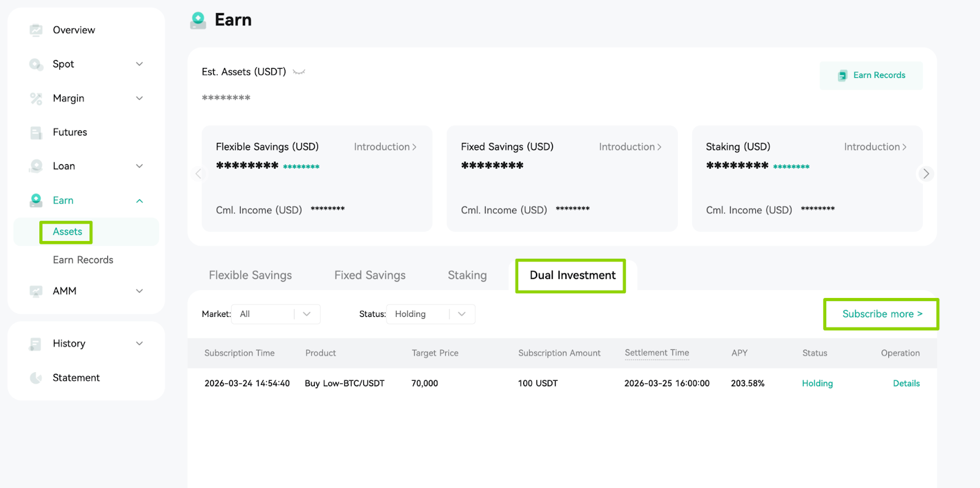Click the History sidebar icon
Image resolution: width=980 pixels, height=488 pixels.
tap(36, 344)
